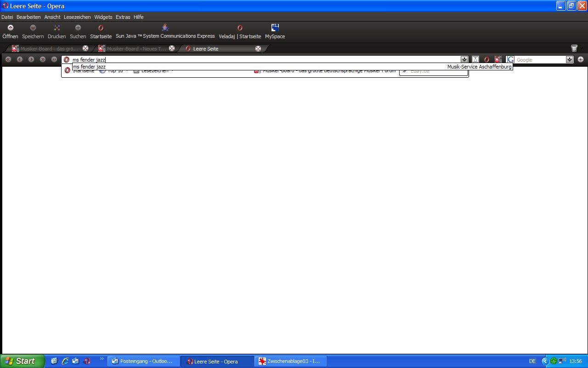Open the Ansicht menu

(52, 17)
